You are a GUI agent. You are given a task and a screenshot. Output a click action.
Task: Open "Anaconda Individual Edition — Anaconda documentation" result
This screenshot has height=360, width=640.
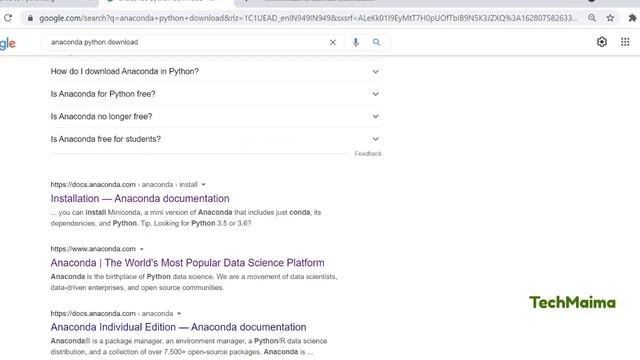coord(178,327)
